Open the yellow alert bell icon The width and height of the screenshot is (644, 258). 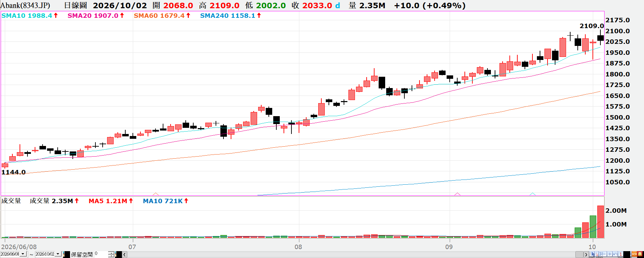640,254
